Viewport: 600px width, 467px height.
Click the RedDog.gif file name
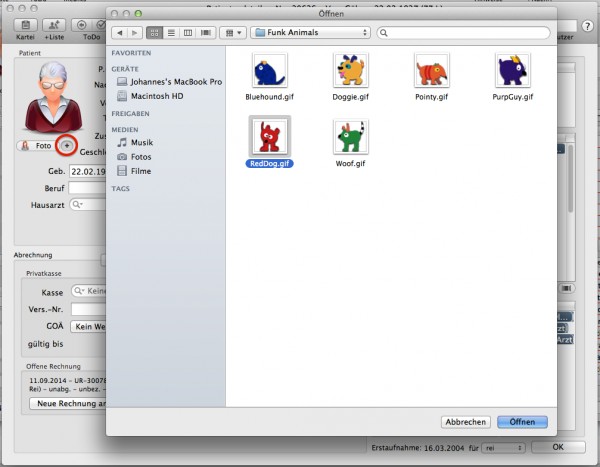[x=270, y=163]
